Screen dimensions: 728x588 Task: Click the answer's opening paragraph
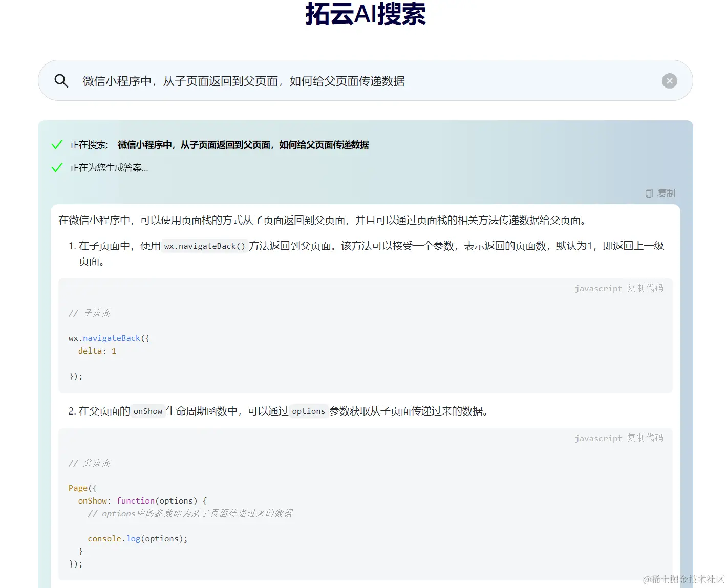(x=323, y=221)
